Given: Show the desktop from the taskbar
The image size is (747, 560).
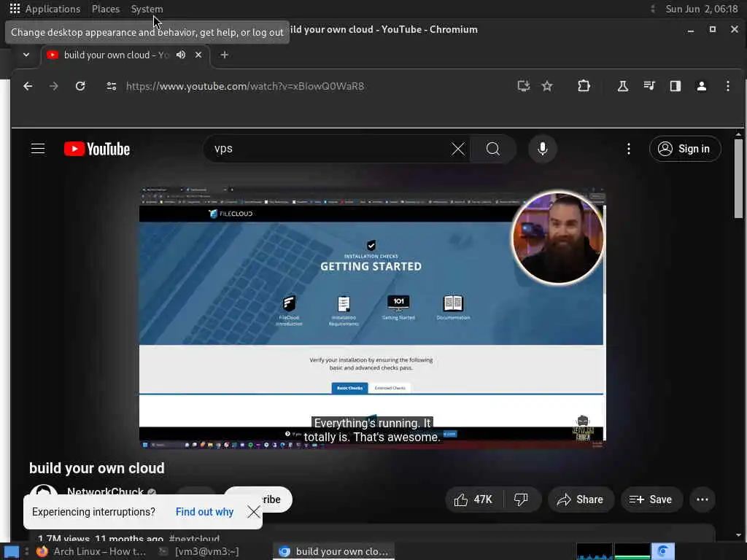Looking at the screenshot, I should tap(12, 551).
